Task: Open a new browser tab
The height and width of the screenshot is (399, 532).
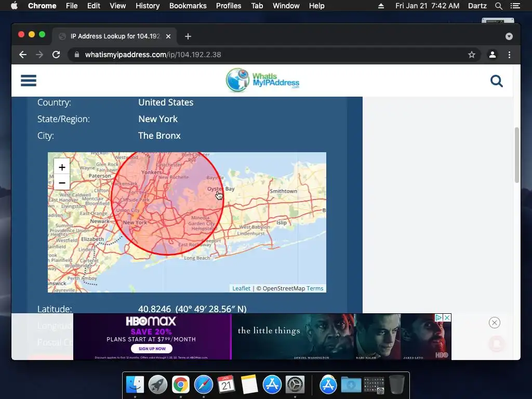Action: 188,36
